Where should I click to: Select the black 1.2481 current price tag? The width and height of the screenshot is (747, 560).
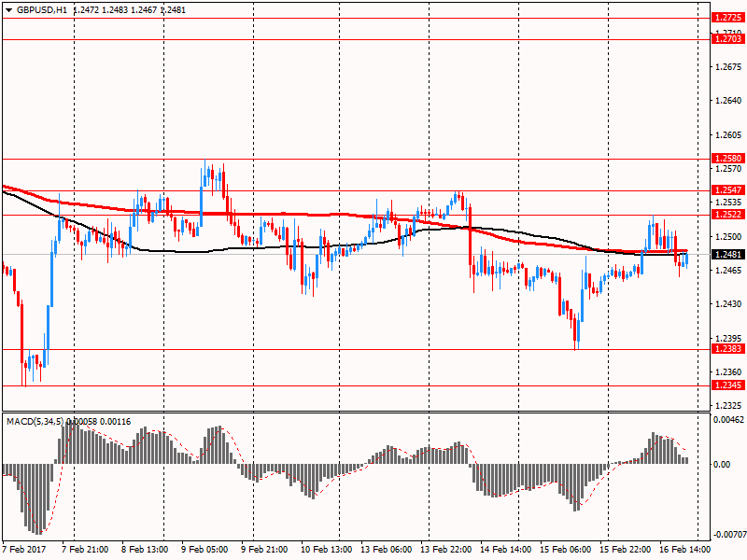[x=727, y=255]
